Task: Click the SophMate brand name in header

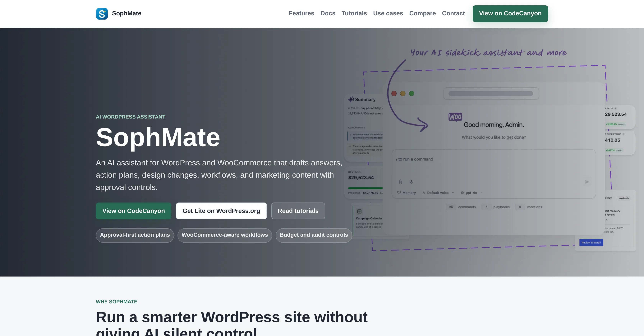Action: [x=127, y=13]
